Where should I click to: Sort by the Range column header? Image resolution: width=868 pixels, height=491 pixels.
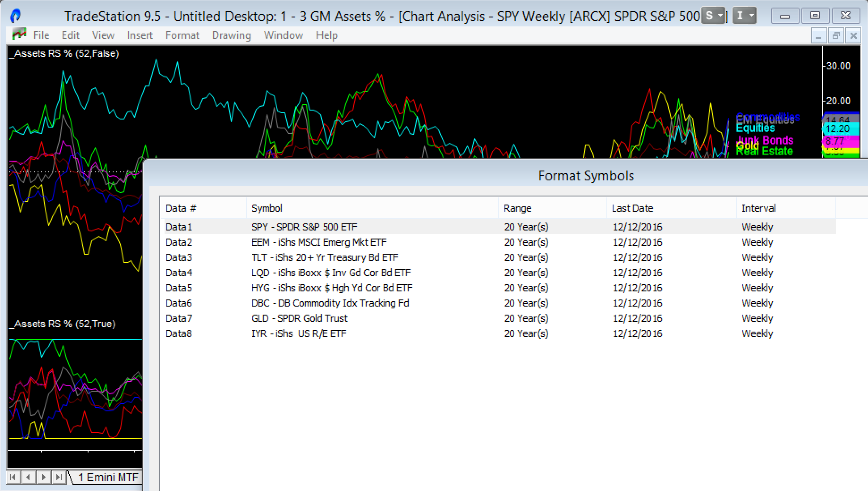tap(552, 208)
